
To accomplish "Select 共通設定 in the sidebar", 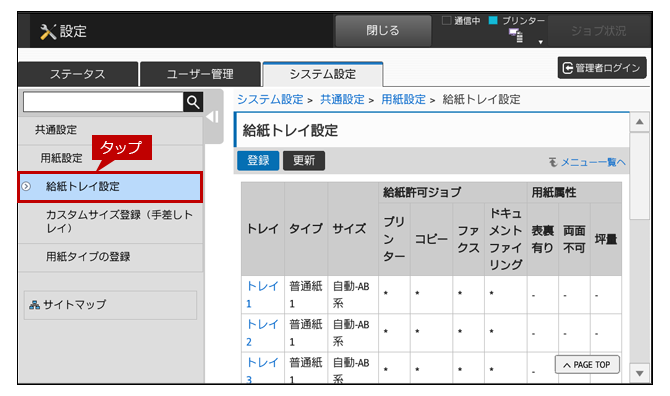I will tap(111, 130).
